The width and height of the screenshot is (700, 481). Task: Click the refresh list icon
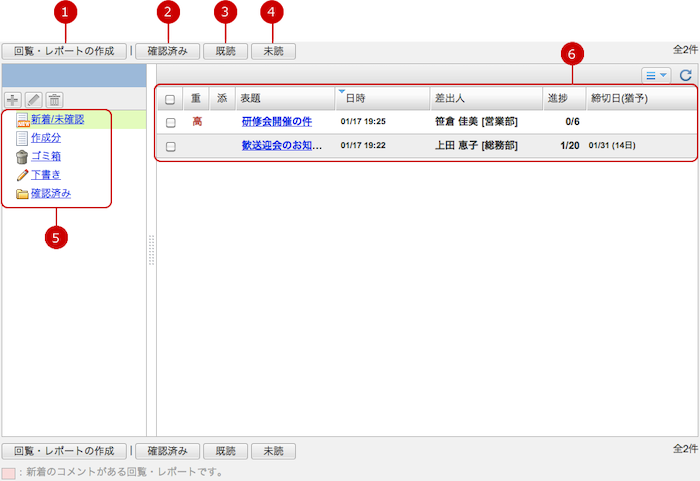coord(686,75)
